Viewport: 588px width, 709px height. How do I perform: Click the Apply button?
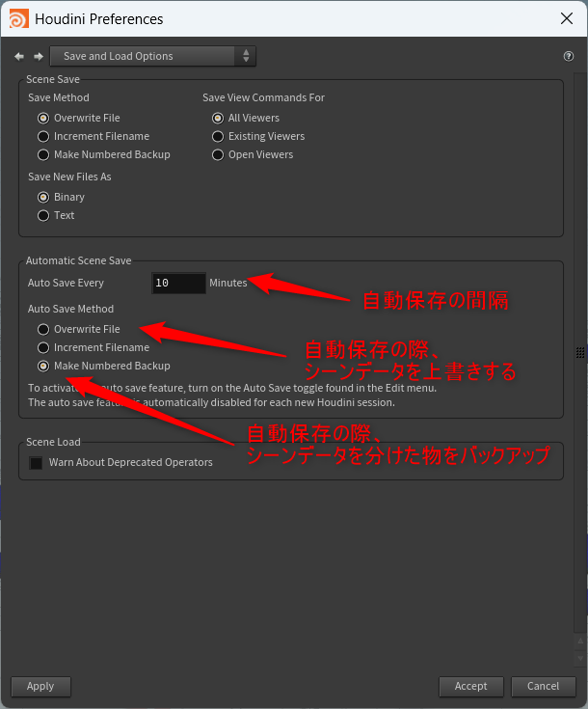coord(40,687)
